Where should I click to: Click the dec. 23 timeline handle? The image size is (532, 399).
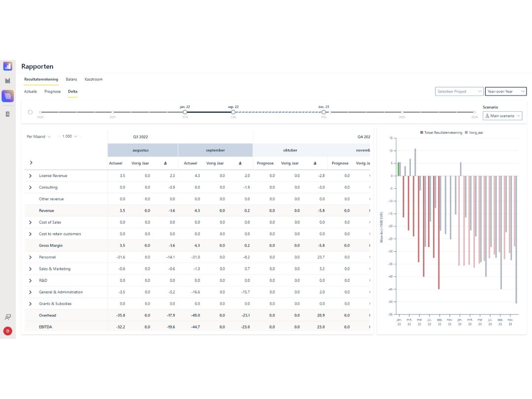pyautogui.click(x=324, y=112)
